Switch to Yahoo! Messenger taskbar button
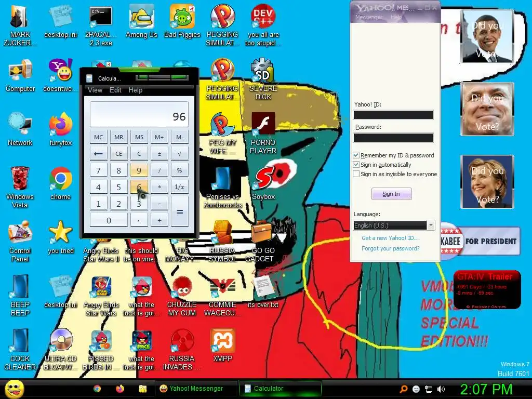532x399 pixels. click(196, 389)
